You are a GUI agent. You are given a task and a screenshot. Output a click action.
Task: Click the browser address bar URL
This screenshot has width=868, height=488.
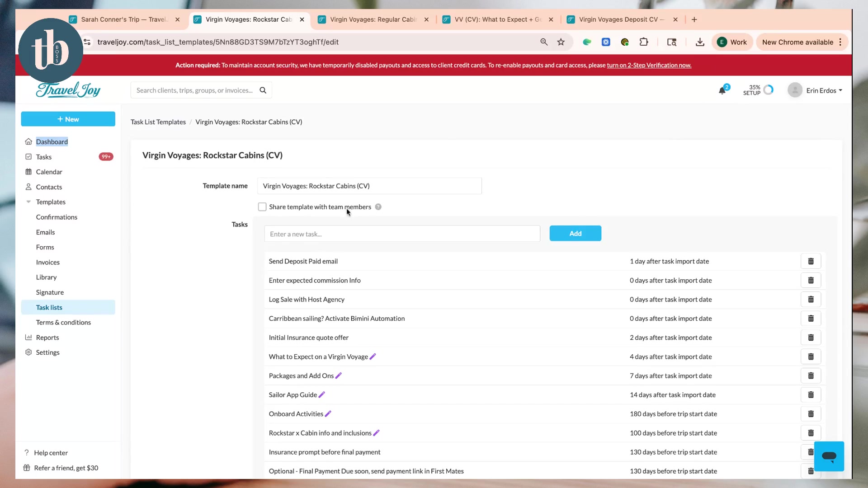pos(218,42)
